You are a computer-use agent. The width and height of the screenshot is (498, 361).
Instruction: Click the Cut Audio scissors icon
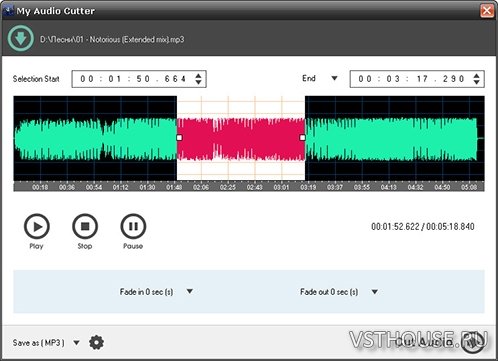tap(473, 342)
